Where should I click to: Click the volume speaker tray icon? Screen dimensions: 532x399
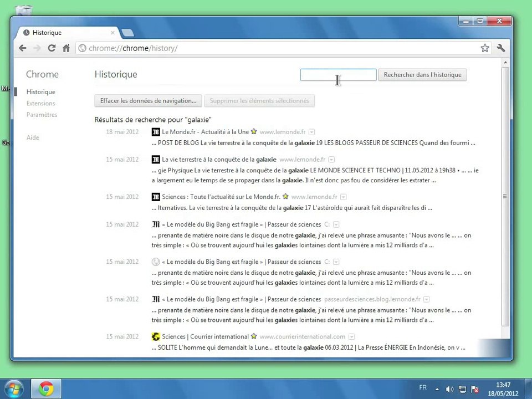click(x=450, y=389)
